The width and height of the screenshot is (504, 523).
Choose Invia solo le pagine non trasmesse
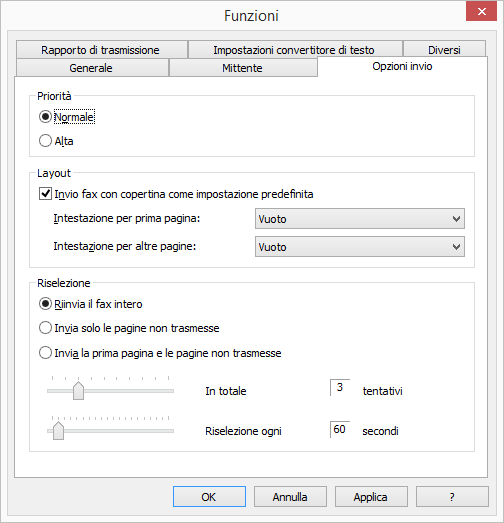(45, 328)
